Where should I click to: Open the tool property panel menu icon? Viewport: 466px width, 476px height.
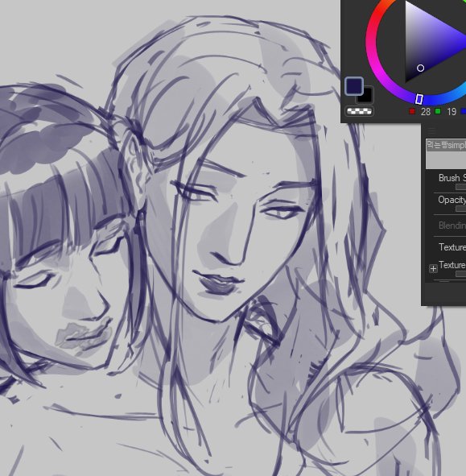tap(431, 130)
